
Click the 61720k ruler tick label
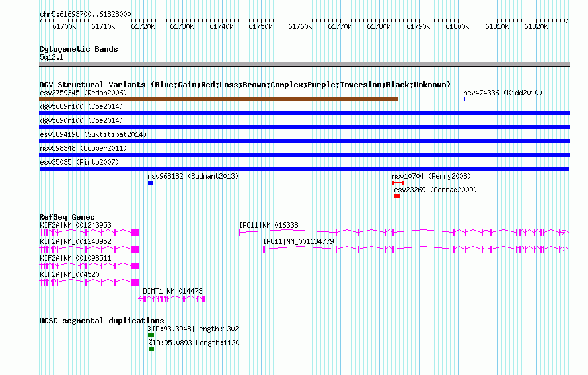point(143,27)
